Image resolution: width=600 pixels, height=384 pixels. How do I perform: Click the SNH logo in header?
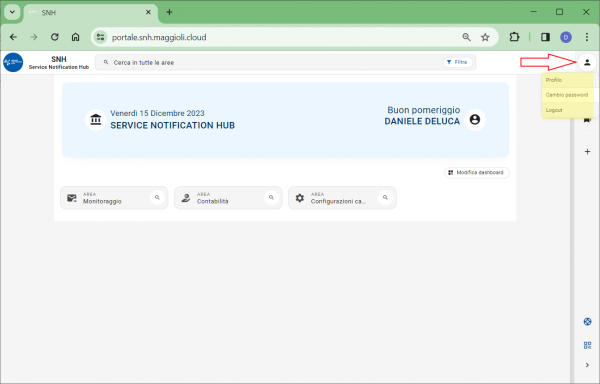13,62
